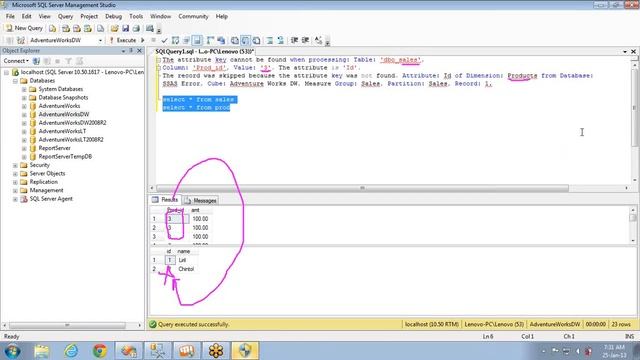
Task: Collapse the Databases folder
Action: click(15, 81)
